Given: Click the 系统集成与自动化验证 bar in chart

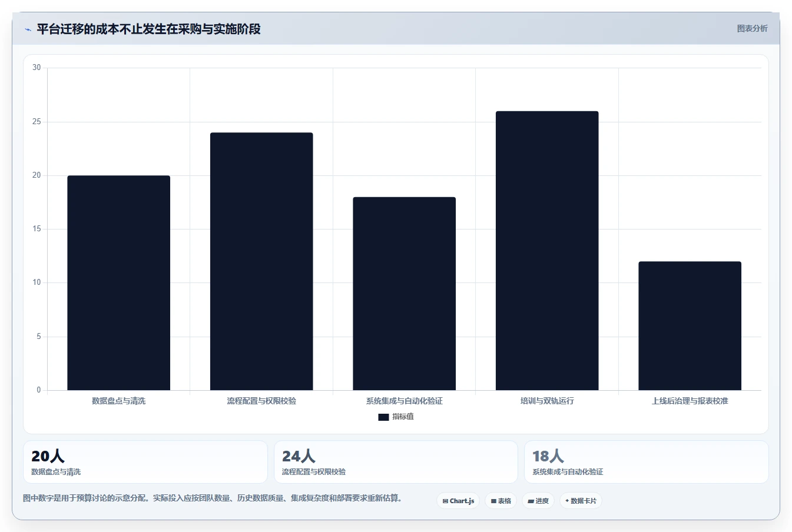Looking at the screenshot, I should coord(405,294).
